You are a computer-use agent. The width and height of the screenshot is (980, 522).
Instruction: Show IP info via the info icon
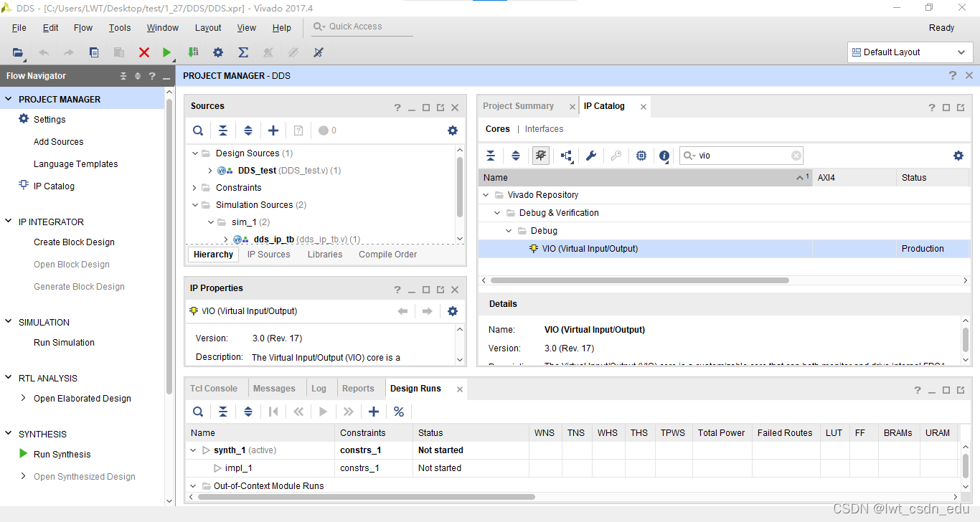click(665, 156)
